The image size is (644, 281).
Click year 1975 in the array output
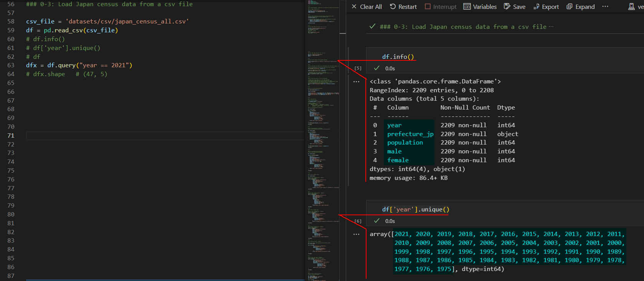point(444,269)
